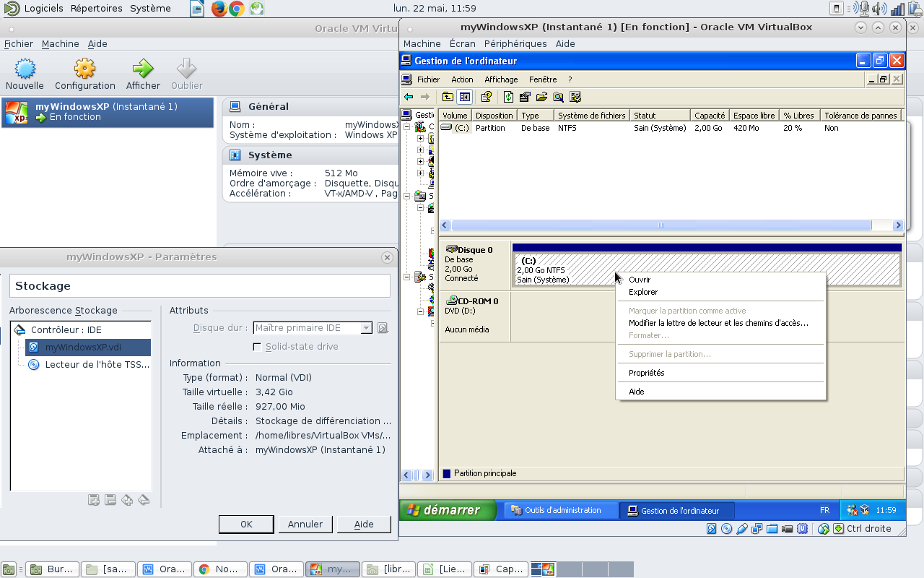Viewport: 924px width, 578px height.
Task: Expand the first child node in console tree
Action: point(420,139)
